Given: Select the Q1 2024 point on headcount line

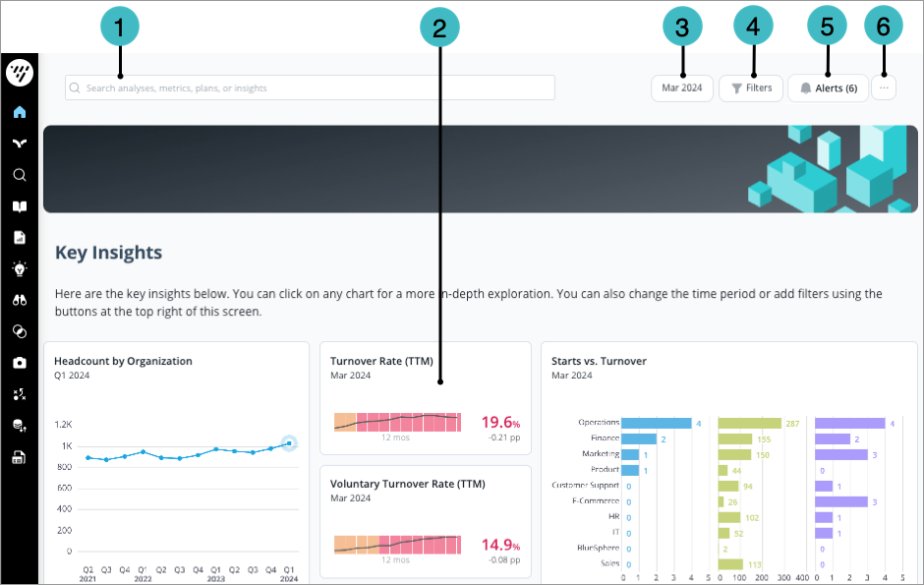Looking at the screenshot, I should click(x=289, y=444).
